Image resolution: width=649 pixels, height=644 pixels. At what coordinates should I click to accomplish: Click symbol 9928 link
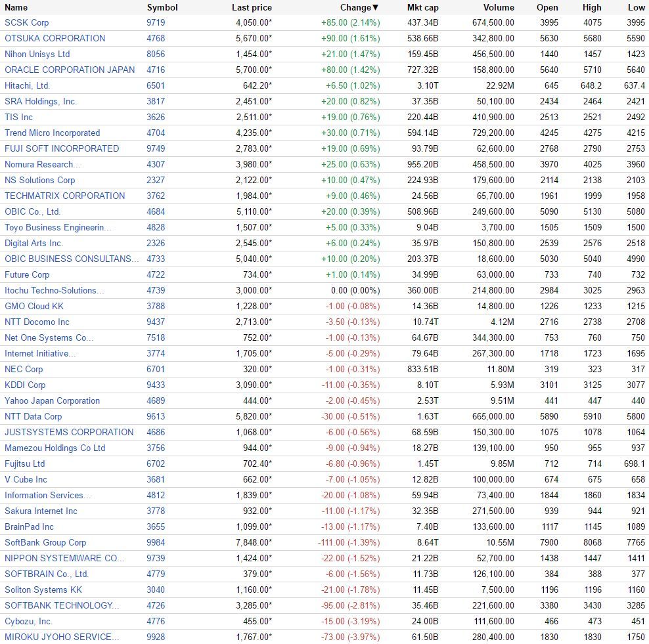coord(156,637)
